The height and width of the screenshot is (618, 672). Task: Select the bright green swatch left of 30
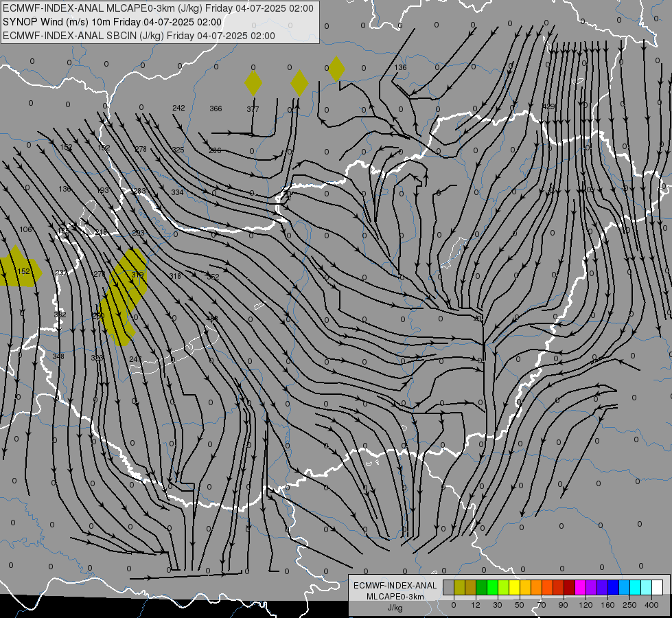click(x=492, y=588)
